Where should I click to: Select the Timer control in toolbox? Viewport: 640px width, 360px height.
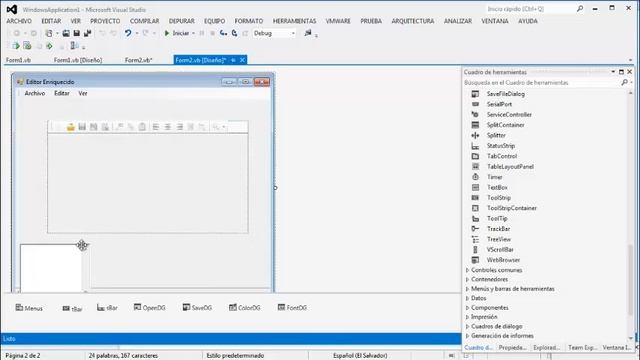point(494,177)
